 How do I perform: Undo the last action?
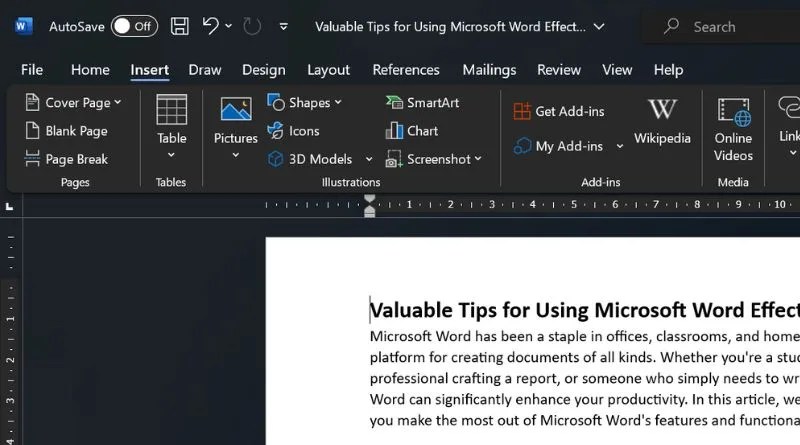click(x=210, y=26)
